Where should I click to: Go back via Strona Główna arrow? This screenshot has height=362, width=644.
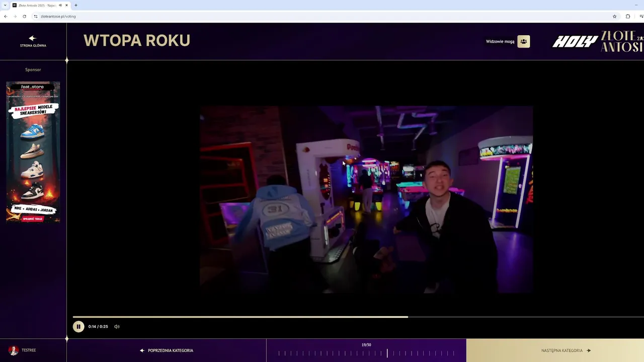point(33,41)
